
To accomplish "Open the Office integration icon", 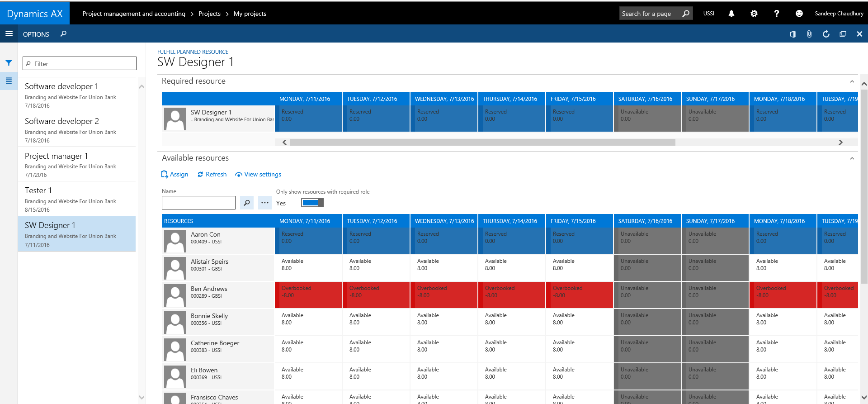I will tap(793, 34).
